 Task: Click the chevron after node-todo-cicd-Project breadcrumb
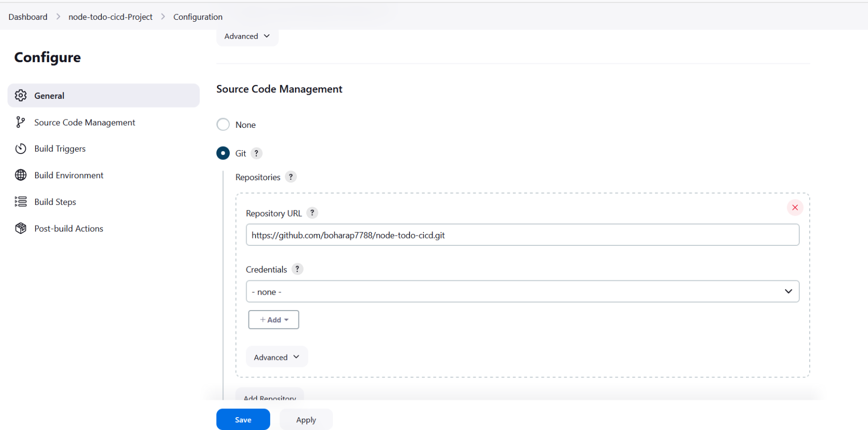point(163,17)
